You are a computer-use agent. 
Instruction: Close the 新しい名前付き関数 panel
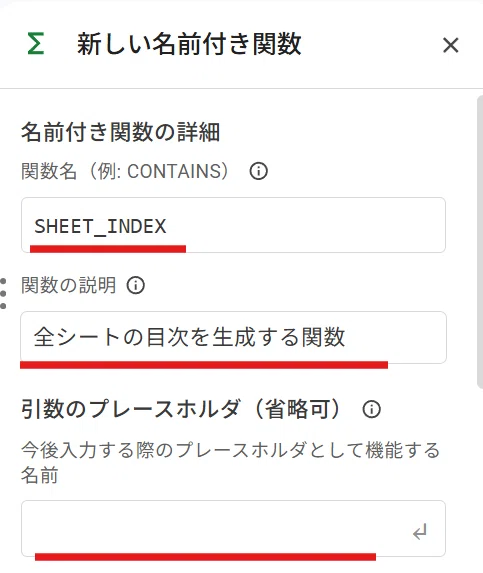click(x=450, y=45)
